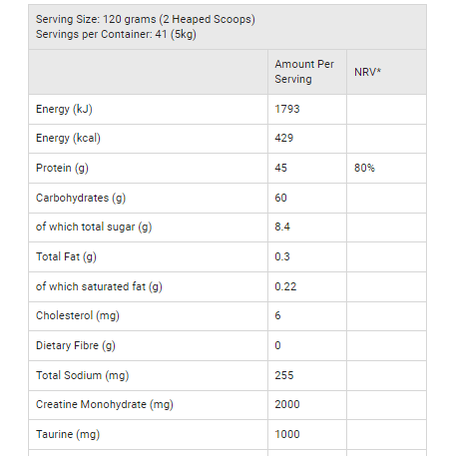Click the Amount Per Serving column header
This screenshot has height=456, width=456.
[x=304, y=72]
